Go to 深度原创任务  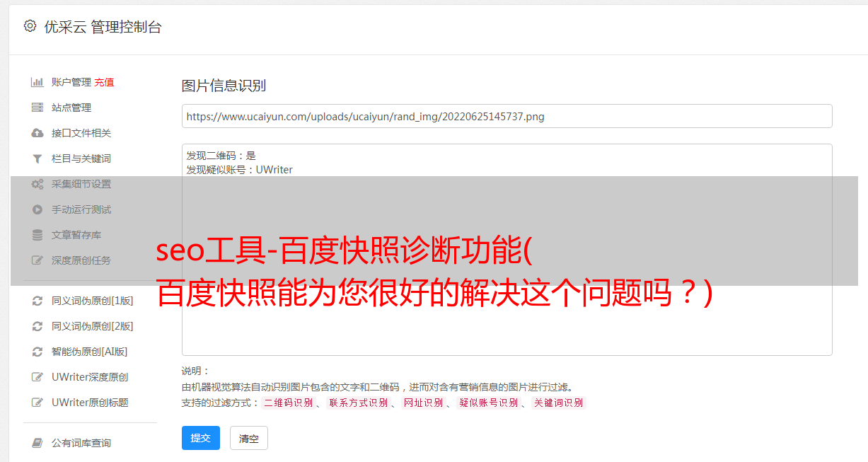pyautogui.click(x=81, y=260)
